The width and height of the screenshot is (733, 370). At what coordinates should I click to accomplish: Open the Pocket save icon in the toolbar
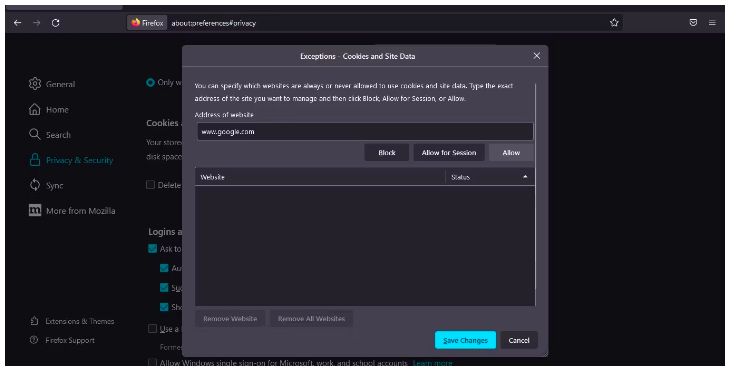tap(693, 22)
